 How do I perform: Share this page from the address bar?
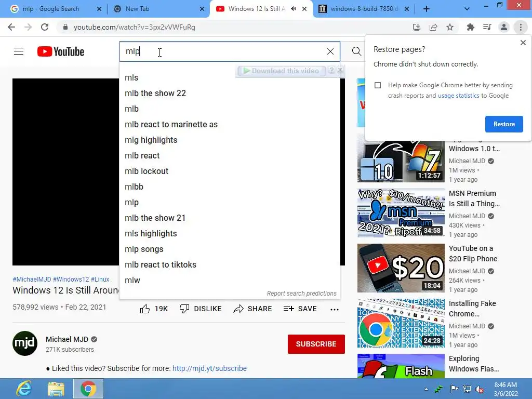[x=433, y=27]
